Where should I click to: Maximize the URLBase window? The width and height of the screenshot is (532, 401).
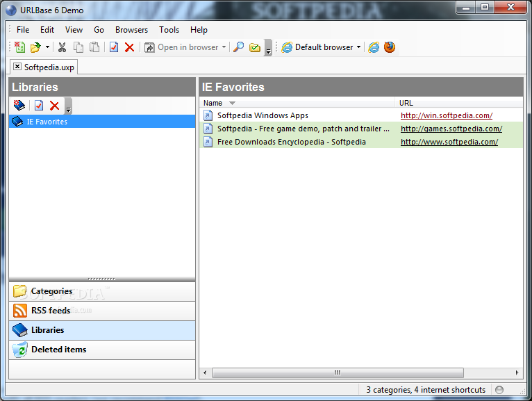click(x=485, y=7)
